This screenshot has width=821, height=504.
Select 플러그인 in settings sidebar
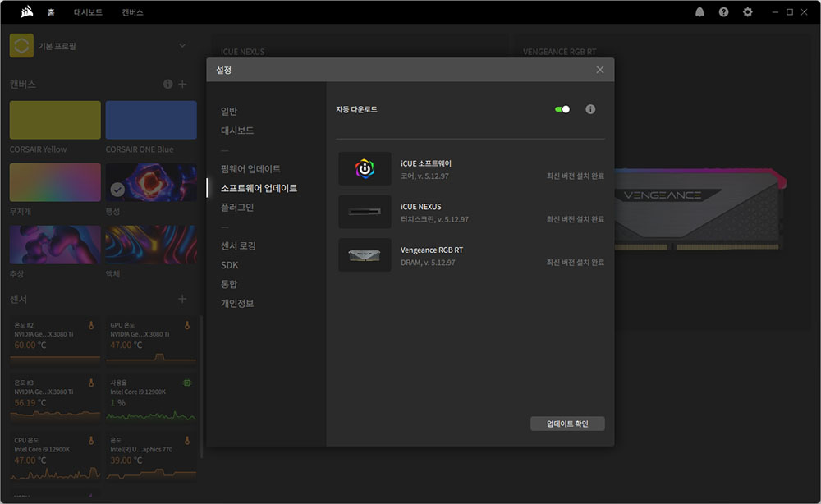(x=237, y=207)
